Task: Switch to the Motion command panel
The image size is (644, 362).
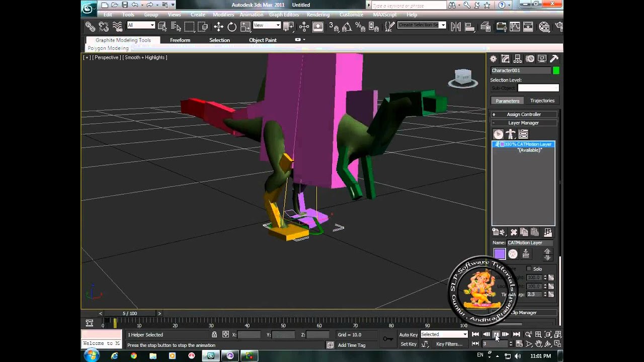Action: point(530,59)
